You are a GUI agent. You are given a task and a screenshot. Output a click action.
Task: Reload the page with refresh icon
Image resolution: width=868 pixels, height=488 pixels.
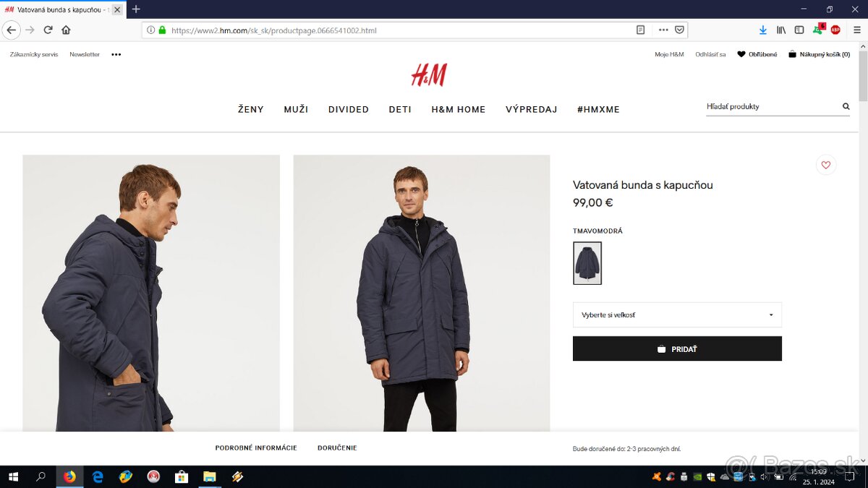click(x=48, y=30)
